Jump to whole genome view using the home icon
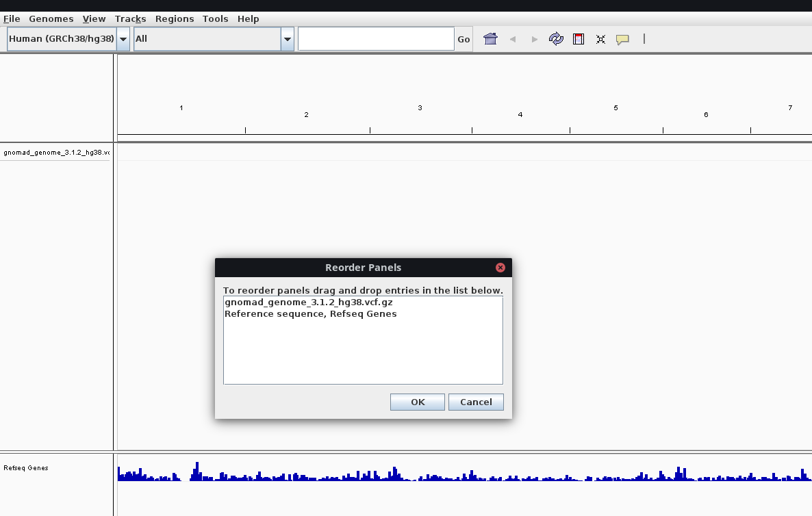This screenshot has height=516, width=812. point(490,39)
